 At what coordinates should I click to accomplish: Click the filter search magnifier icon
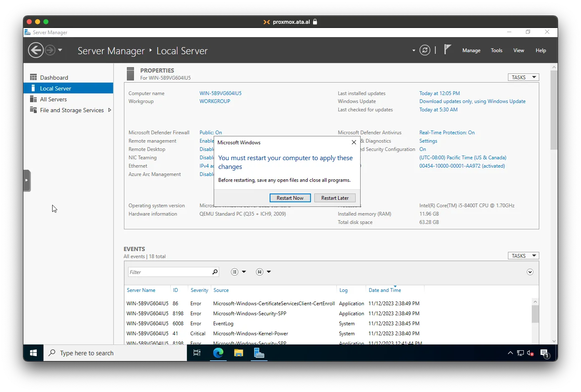(x=215, y=272)
